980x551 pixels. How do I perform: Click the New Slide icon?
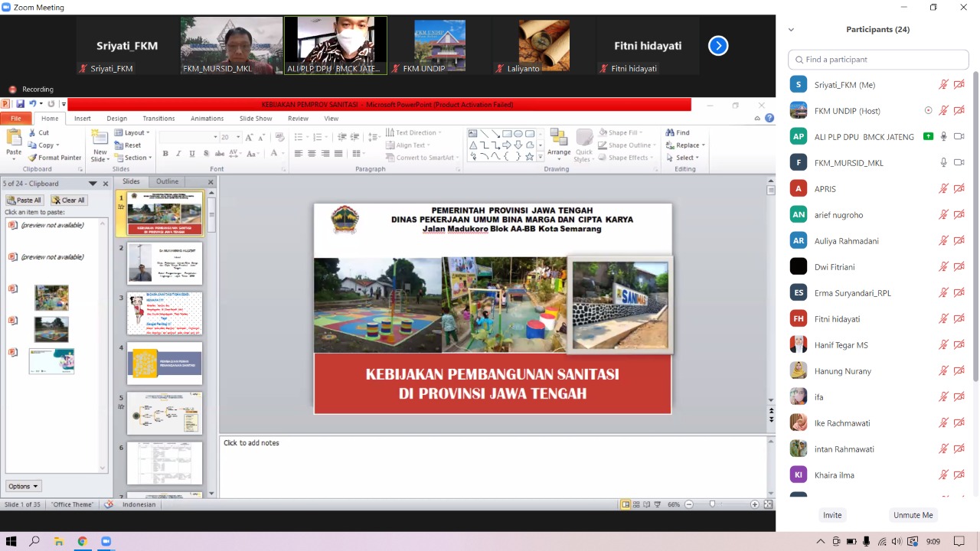click(x=100, y=139)
